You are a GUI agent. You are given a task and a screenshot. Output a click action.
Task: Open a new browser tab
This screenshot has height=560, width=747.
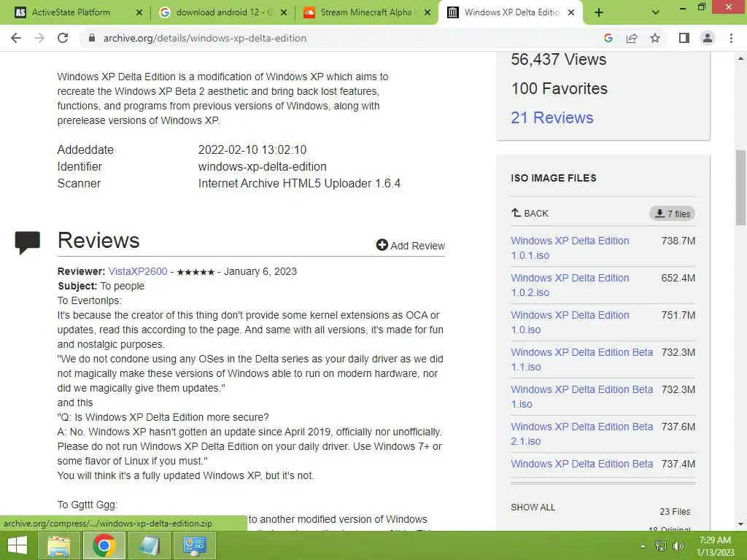(x=599, y=13)
